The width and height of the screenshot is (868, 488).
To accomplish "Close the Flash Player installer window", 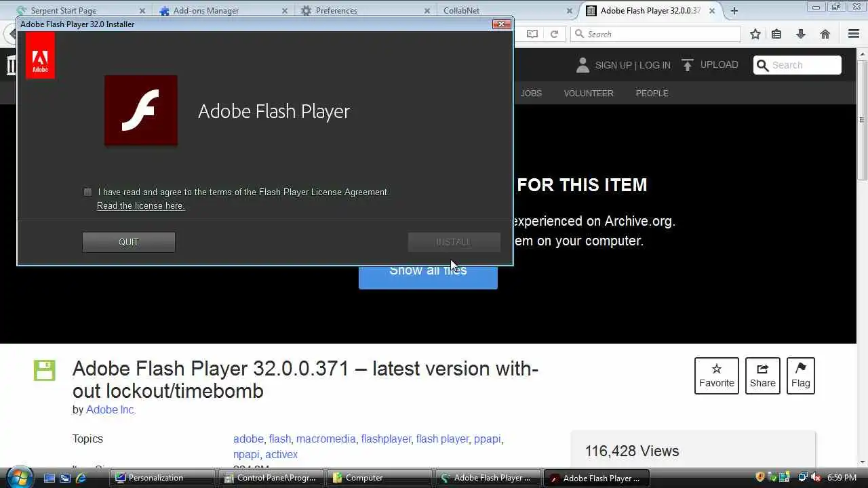I will click(x=501, y=24).
